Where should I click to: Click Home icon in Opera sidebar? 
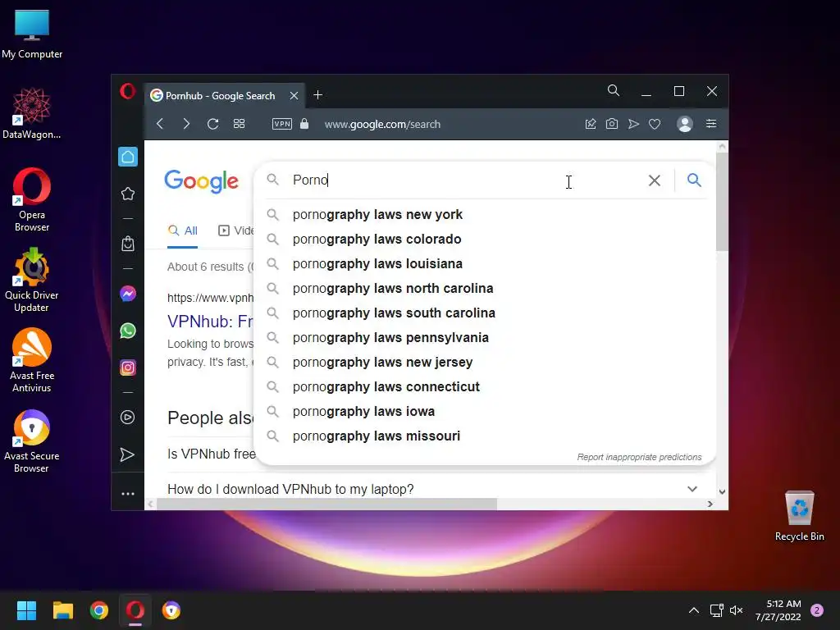coord(127,157)
